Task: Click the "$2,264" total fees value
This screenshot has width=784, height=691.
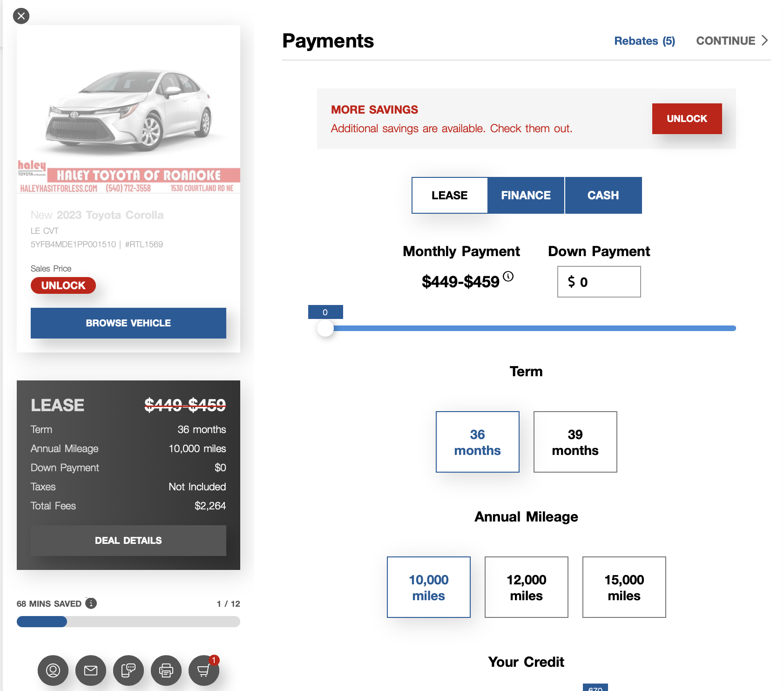Action: point(210,506)
